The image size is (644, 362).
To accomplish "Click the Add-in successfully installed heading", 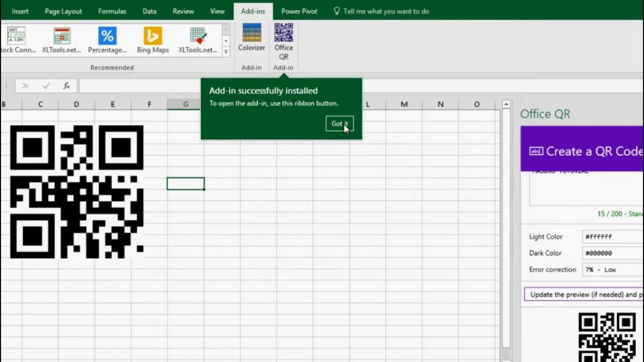I will pyautogui.click(x=263, y=91).
